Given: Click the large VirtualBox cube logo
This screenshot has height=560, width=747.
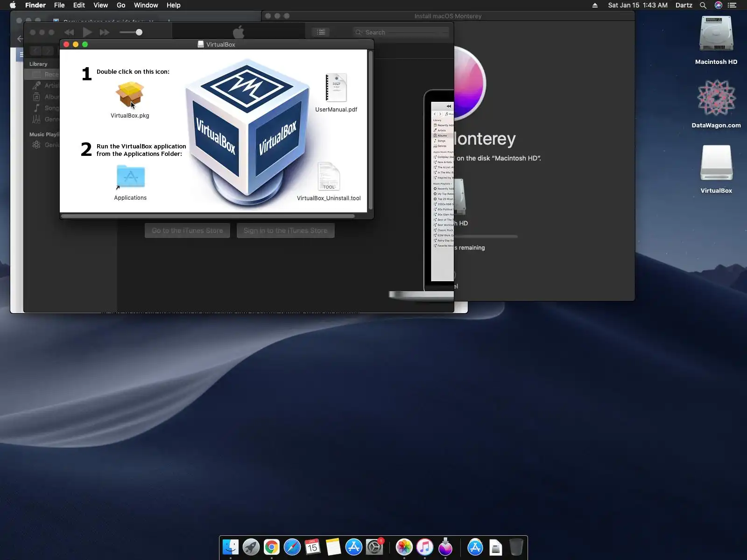Looking at the screenshot, I should tap(247, 133).
